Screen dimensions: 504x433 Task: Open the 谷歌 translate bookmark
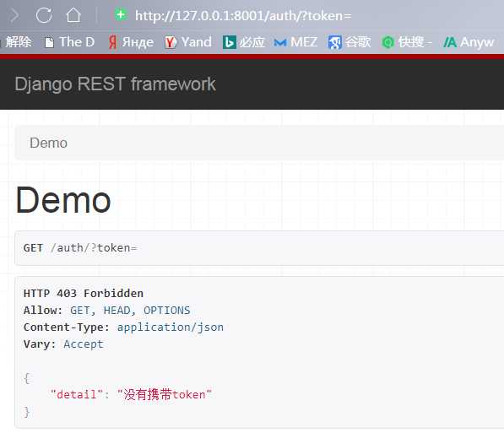click(x=350, y=42)
